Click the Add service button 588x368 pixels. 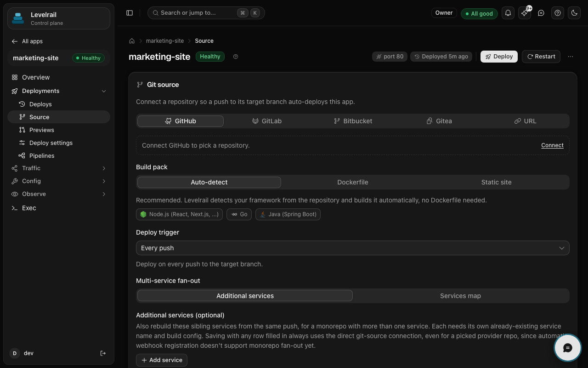click(162, 360)
